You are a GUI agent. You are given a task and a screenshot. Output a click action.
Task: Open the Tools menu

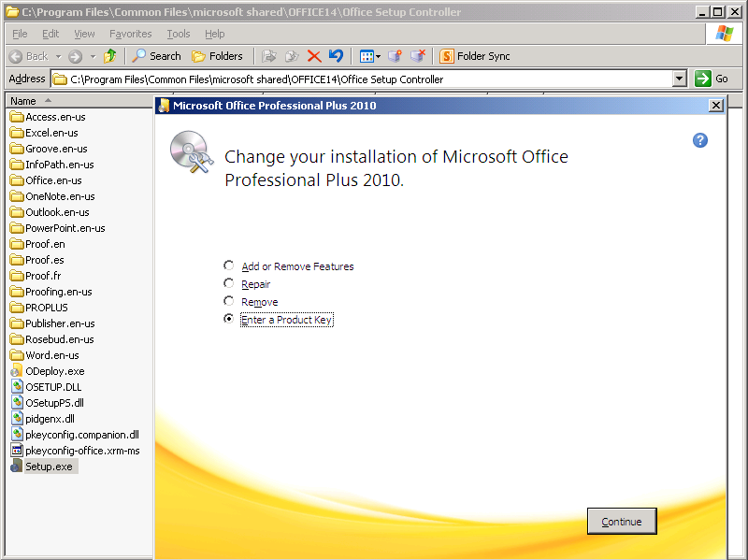[178, 34]
